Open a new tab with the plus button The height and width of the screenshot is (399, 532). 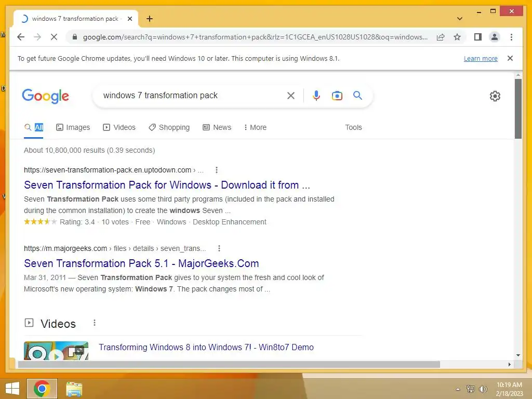pos(150,19)
